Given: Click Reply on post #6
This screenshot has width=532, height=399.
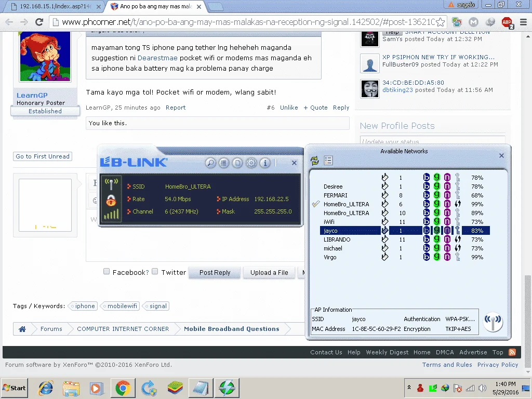Looking at the screenshot, I should coord(341,108).
